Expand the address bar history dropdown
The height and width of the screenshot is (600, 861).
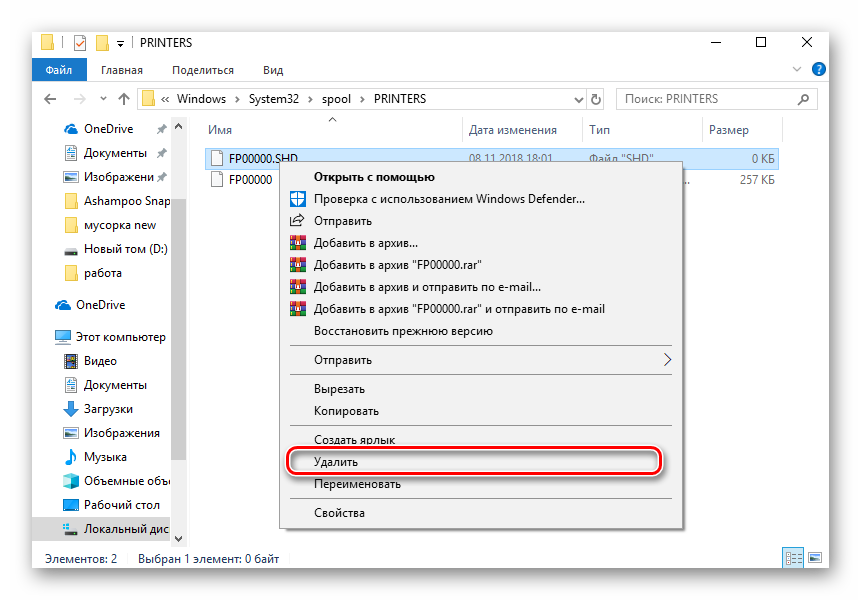[578, 99]
